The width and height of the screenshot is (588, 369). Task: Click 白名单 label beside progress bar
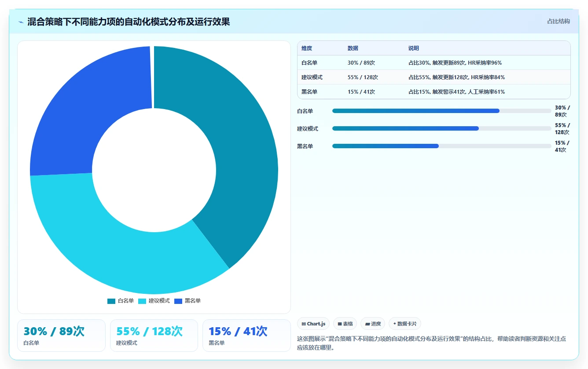(x=305, y=111)
